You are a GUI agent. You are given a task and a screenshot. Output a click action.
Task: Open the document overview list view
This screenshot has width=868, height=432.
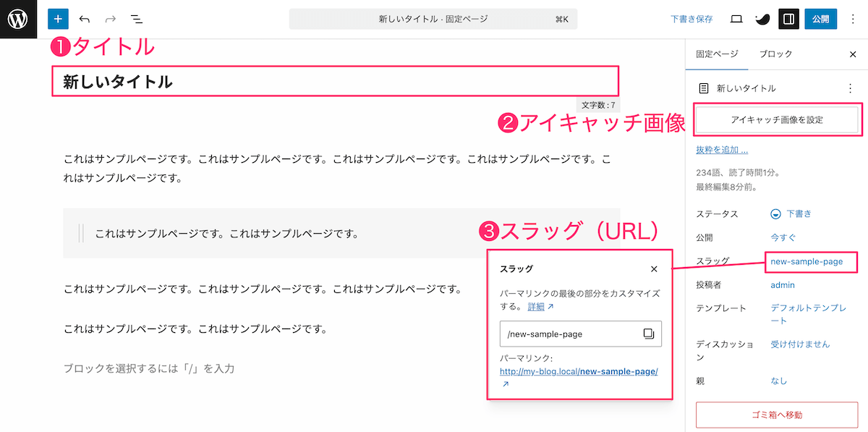point(136,19)
